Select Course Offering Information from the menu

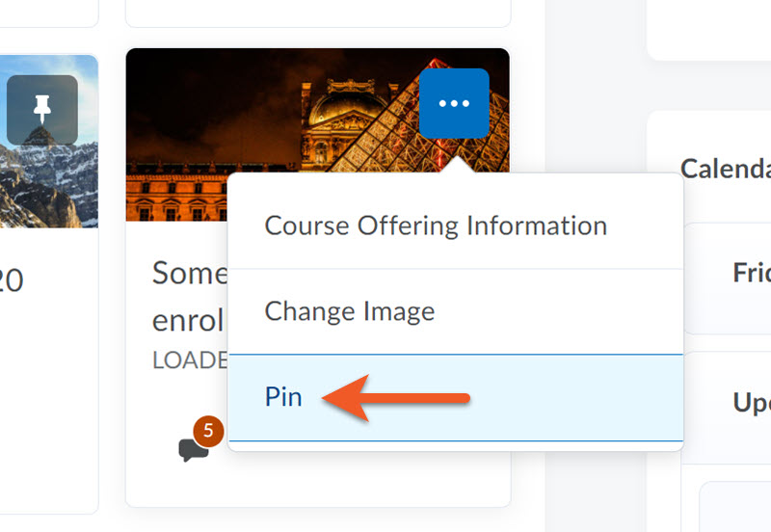pos(436,226)
